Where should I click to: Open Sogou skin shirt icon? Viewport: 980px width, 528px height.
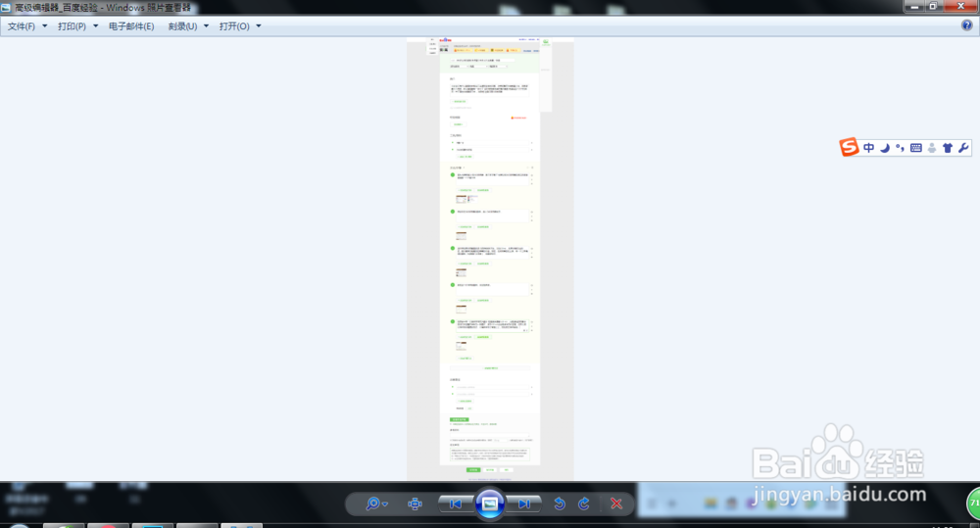point(948,148)
